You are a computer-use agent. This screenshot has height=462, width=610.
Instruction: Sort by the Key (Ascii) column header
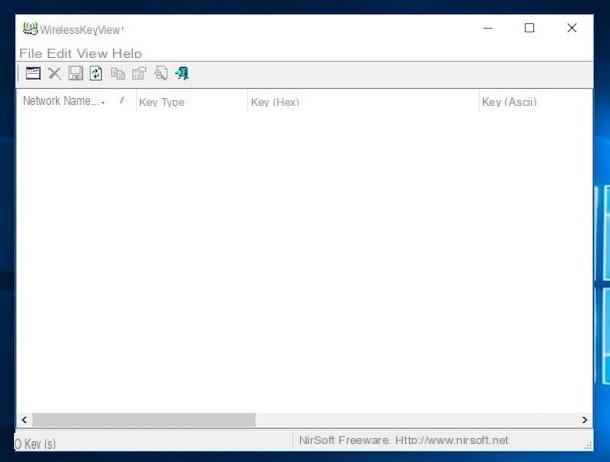pos(536,101)
